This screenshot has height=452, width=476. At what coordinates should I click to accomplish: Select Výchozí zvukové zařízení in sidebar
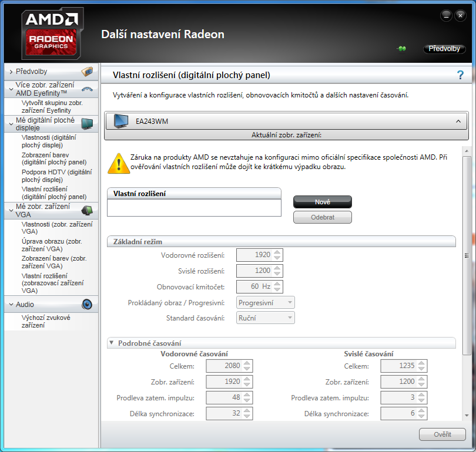[x=45, y=321]
